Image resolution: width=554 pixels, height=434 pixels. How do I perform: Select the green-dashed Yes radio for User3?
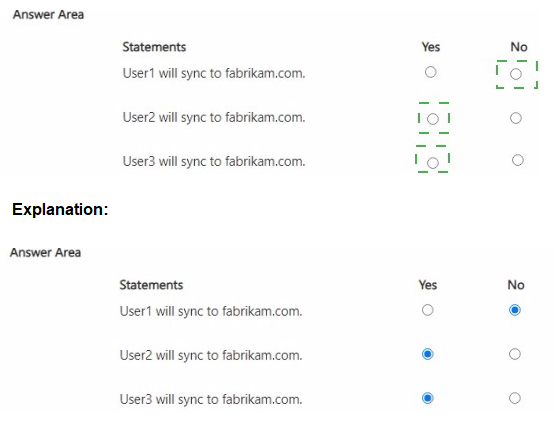click(x=433, y=163)
